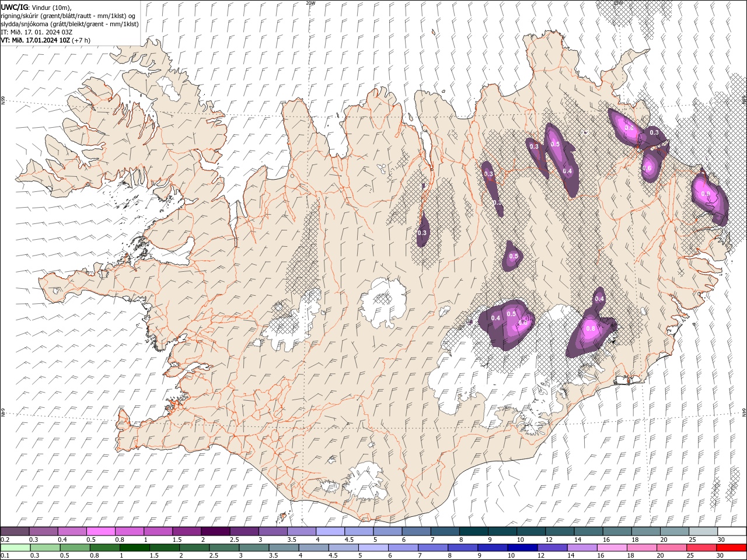Click the '20' label in the lower legend
The image size is (747, 560).
click(x=659, y=556)
